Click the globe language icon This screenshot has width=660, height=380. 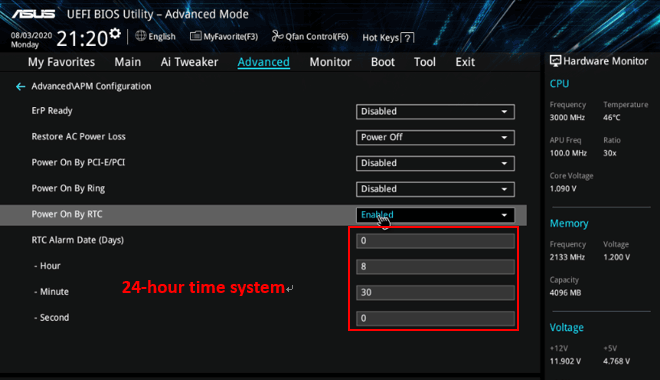(141, 36)
